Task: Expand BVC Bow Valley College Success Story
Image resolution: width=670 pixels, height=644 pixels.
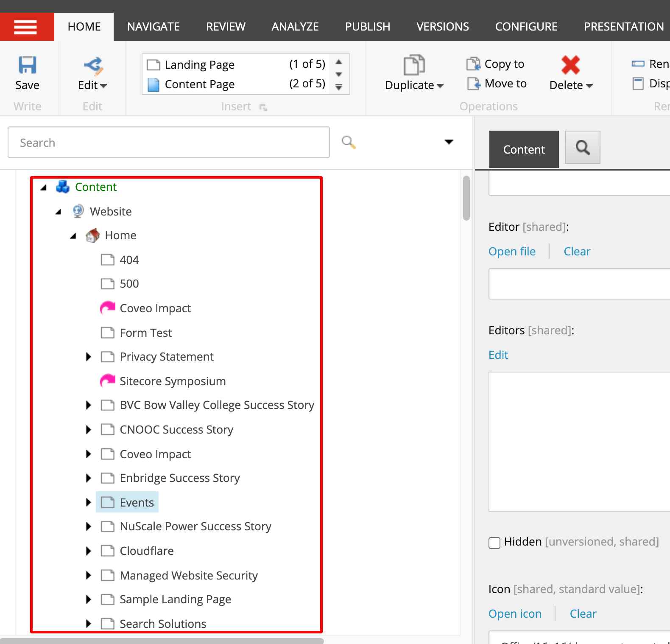Action: pos(88,405)
